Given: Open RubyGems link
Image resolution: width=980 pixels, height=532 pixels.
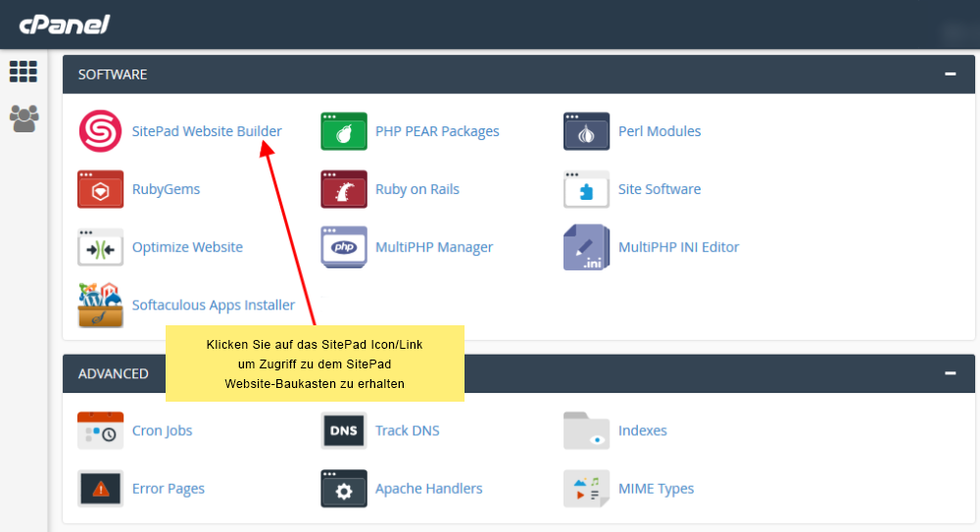Looking at the screenshot, I should tap(166, 189).
